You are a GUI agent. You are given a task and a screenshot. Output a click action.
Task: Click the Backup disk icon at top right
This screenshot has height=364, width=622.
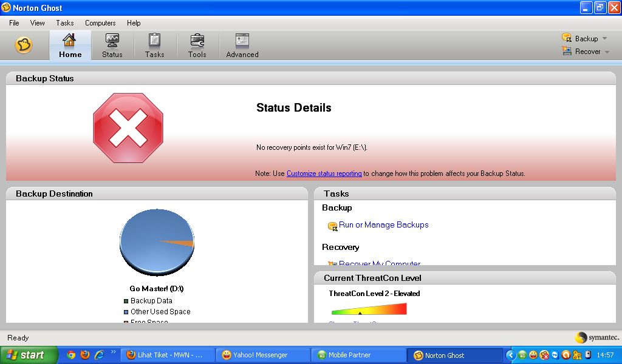click(x=567, y=38)
